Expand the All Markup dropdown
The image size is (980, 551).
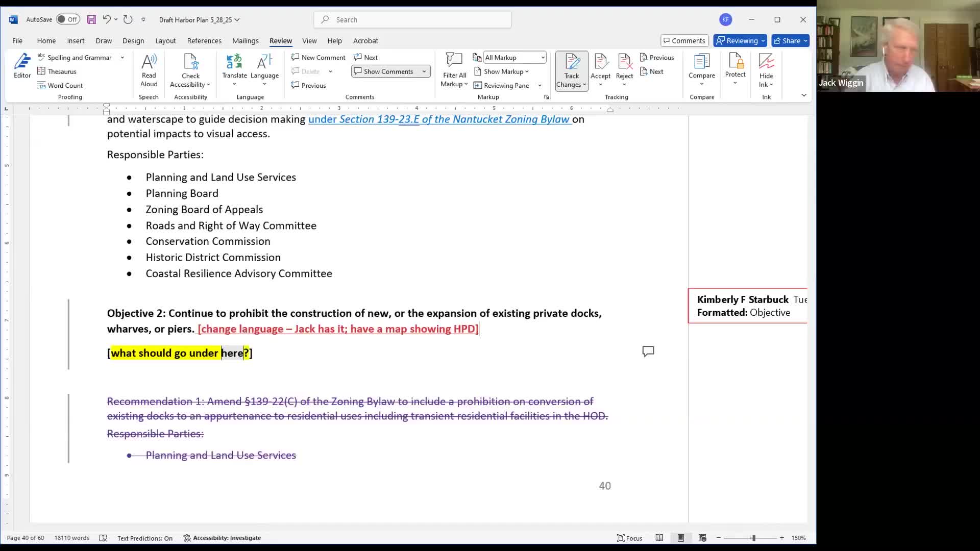pyautogui.click(x=542, y=58)
